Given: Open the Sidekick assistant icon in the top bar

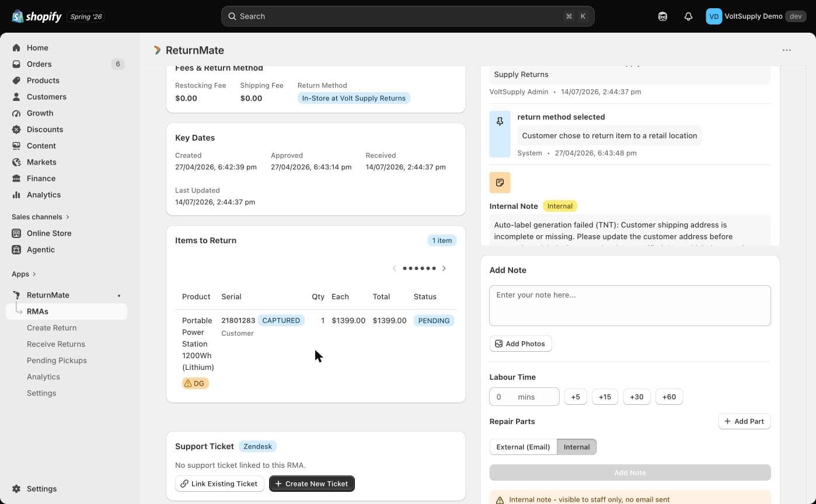Looking at the screenshot, I should tap(662, 16).
